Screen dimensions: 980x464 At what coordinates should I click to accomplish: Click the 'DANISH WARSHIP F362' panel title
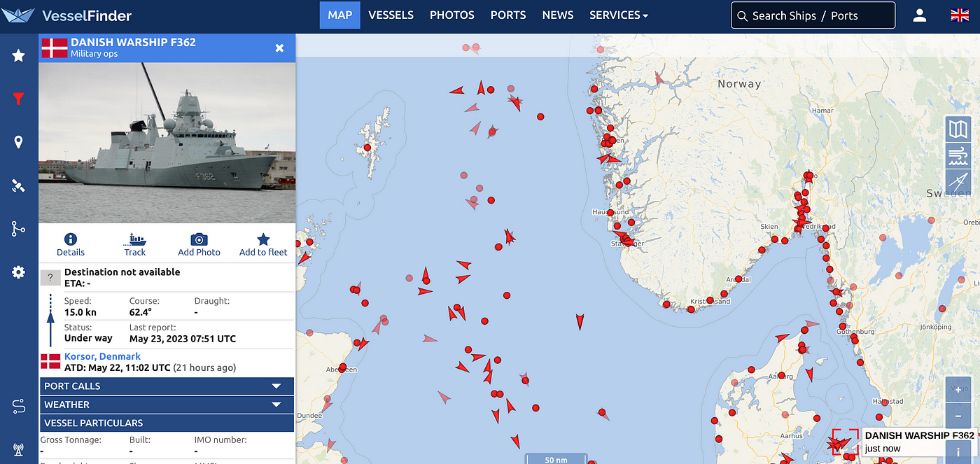coord(134,42)
